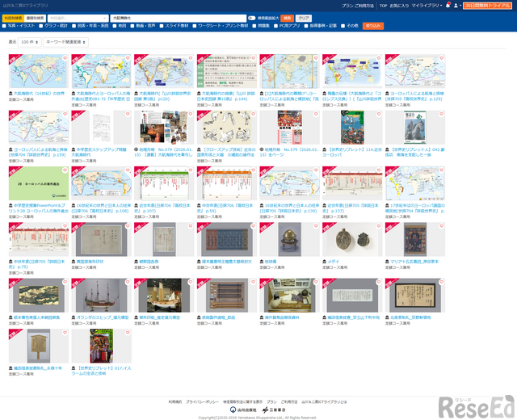Toggle the 検索範囲拡大 switch
Viewport: 517px width, 420px height.
pyautogui.click(x=252, y=17)
